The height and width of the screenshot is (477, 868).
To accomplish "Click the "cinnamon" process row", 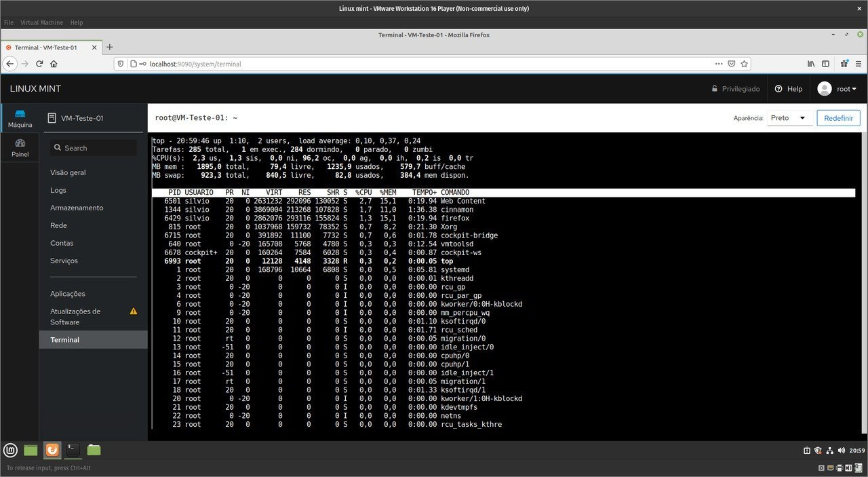I will (x=503, y=210).
